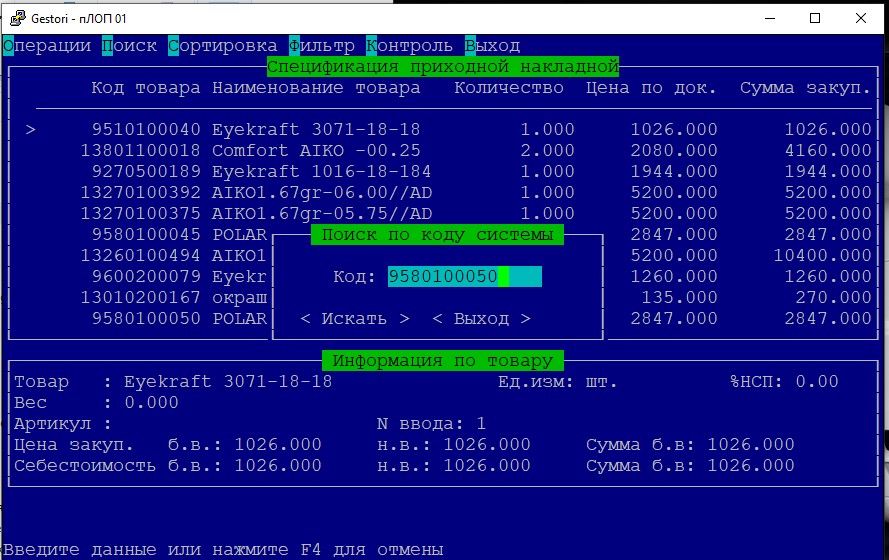Click the Сумма закуп. column header
Screen dimensions: 889x560
pos(805,88)
